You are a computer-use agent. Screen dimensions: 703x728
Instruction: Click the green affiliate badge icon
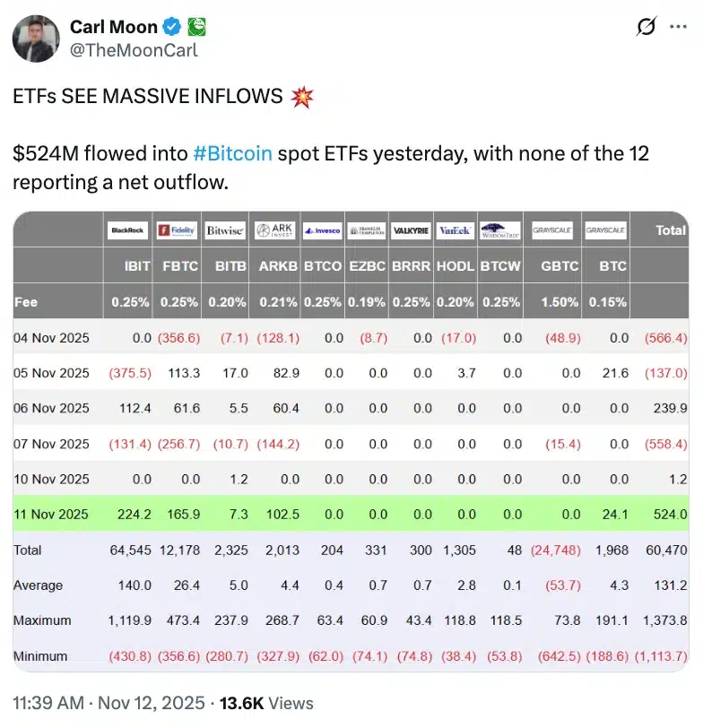(197, 27)
